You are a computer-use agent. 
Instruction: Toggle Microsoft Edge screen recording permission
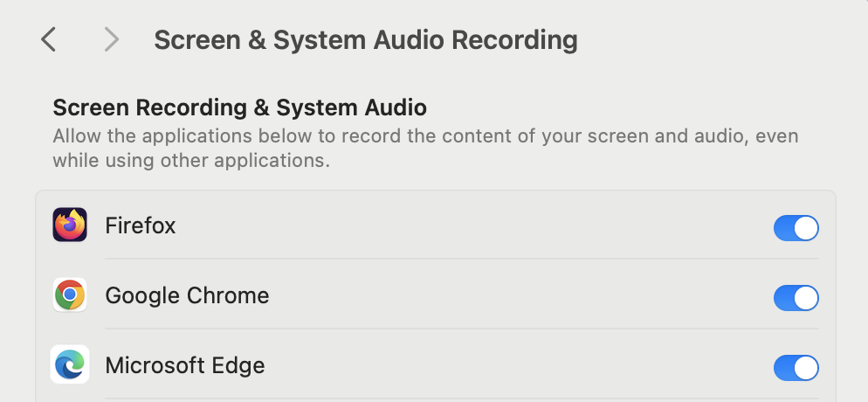796,368
